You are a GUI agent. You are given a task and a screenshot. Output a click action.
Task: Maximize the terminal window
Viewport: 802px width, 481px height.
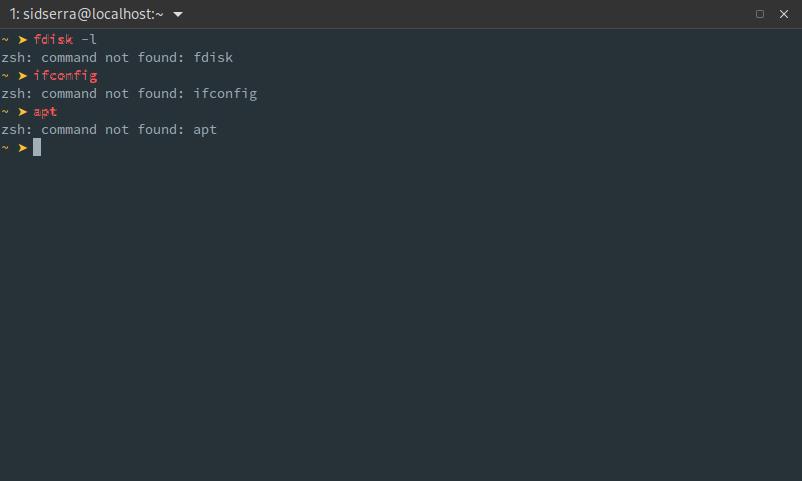pos(760,14)
